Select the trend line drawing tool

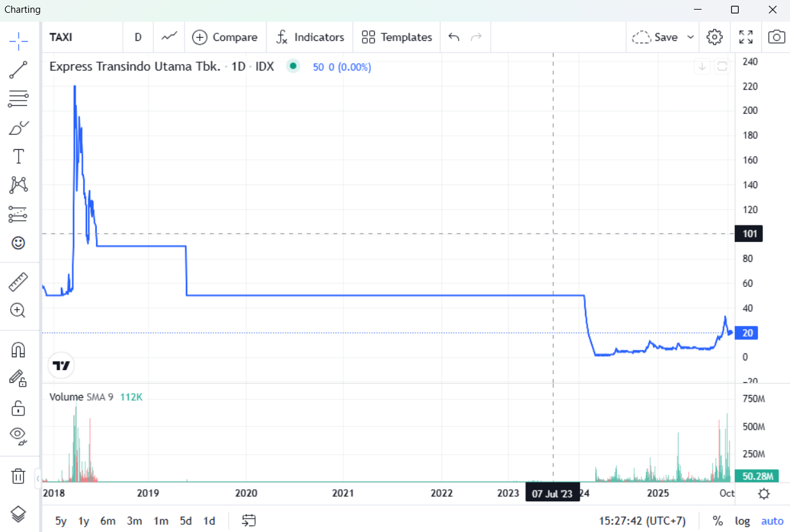coord(19,70)
